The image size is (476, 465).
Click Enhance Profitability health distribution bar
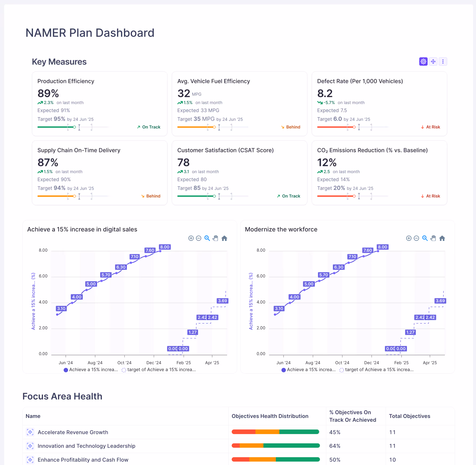click(x=275, y=460)
